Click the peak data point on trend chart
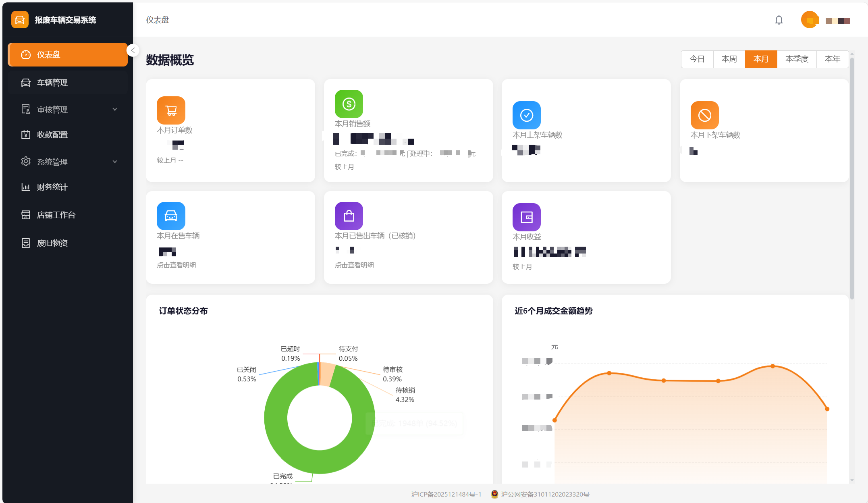Viewport: 868px width, 503px height. click(772, 366)
